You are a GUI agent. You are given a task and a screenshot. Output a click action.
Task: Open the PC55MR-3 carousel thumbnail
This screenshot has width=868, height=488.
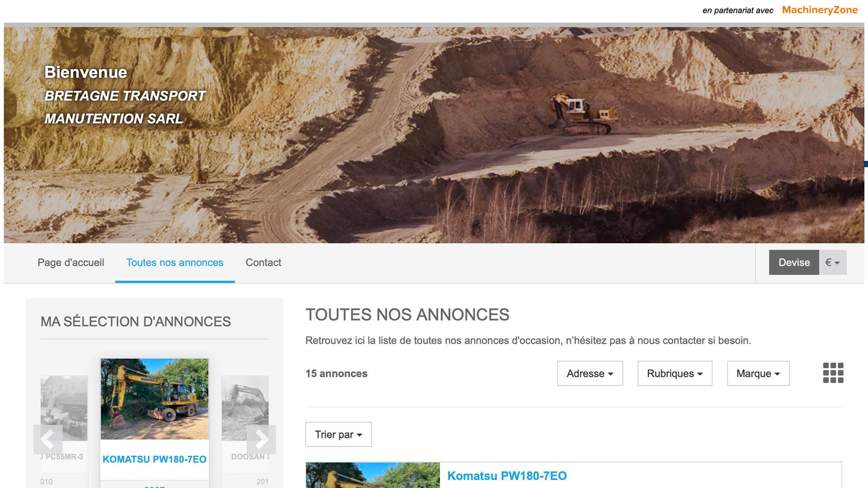[64, 408]
